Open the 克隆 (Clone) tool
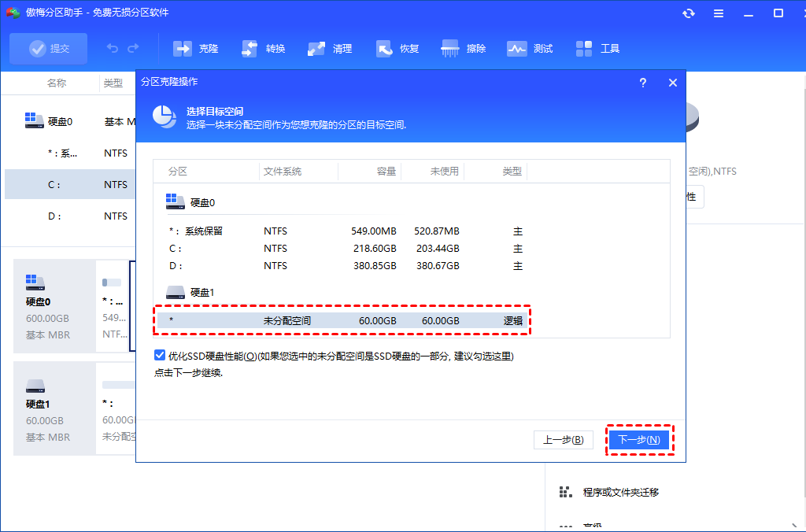 point(195,48)
